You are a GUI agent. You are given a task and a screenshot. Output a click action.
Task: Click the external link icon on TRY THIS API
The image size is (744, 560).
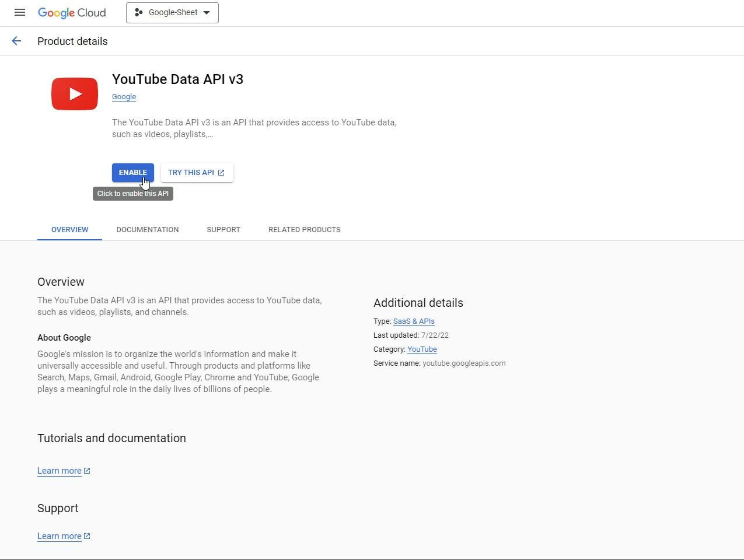221,172
